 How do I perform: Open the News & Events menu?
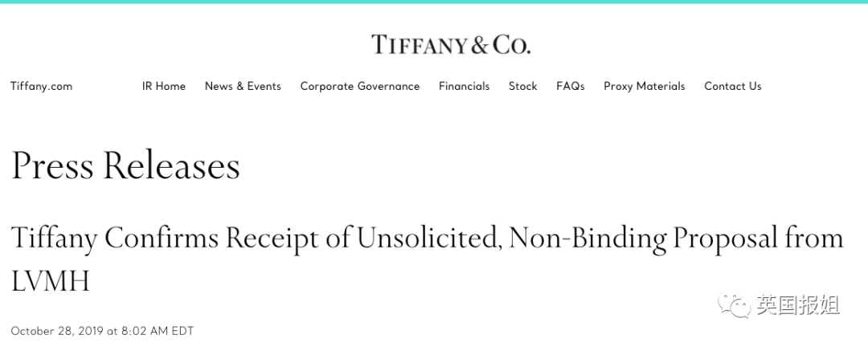click(243, 86)
